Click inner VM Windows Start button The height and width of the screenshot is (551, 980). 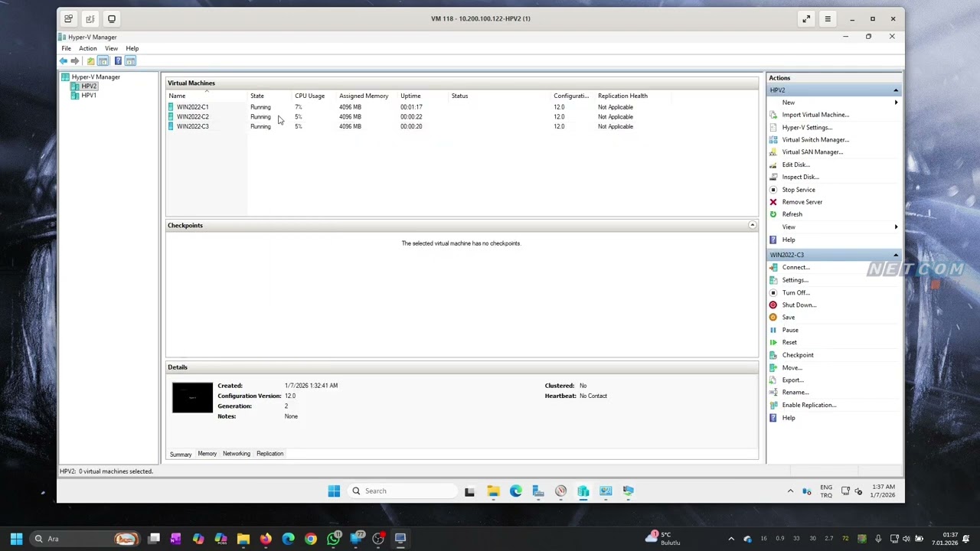pos(334,491)
